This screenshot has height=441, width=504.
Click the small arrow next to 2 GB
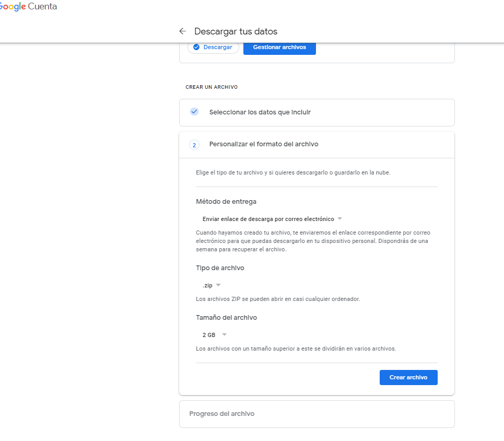click(x=224, y=335)
